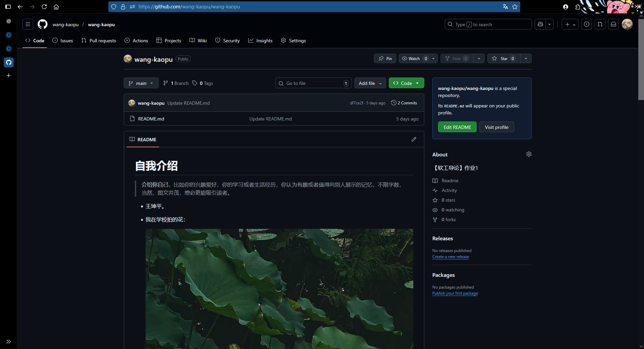Image resolution: width=644 pixels, height=349 pixels.
Task: Open the Readme link in About
Action: click(x=449, y=181)
